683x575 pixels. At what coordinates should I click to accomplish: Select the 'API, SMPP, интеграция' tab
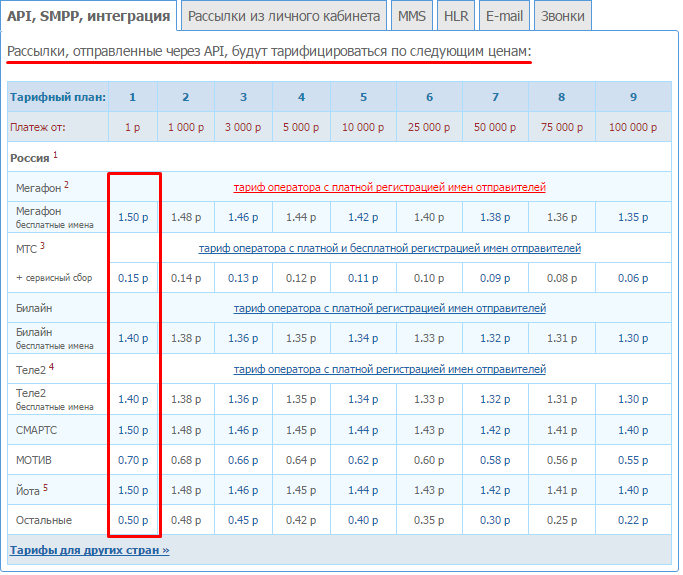[x=88, y=16]
